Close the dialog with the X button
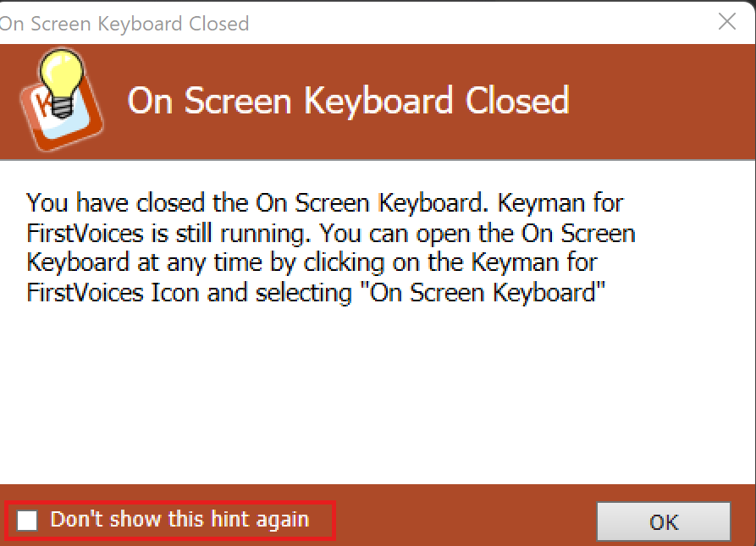The width and height of the screenshot is (756, 546). [x=726, y=21]
